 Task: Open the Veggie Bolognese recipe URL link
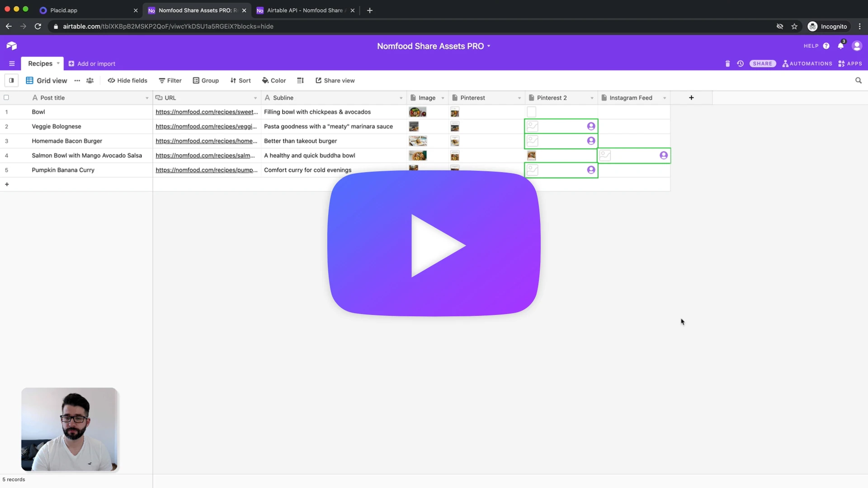click(206, 127)
